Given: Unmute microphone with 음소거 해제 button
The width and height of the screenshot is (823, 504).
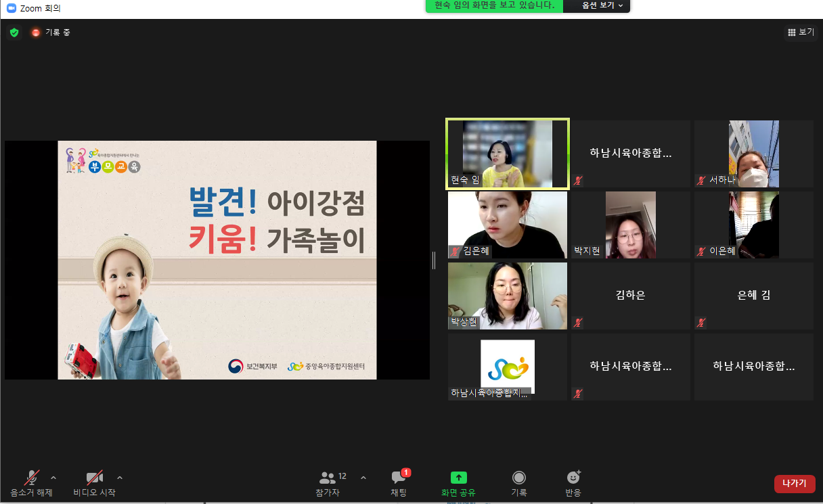Looking at the screenshot, I should 31,484.
